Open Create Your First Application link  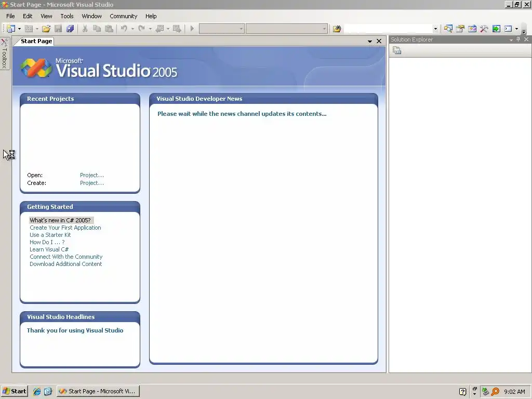65,228
